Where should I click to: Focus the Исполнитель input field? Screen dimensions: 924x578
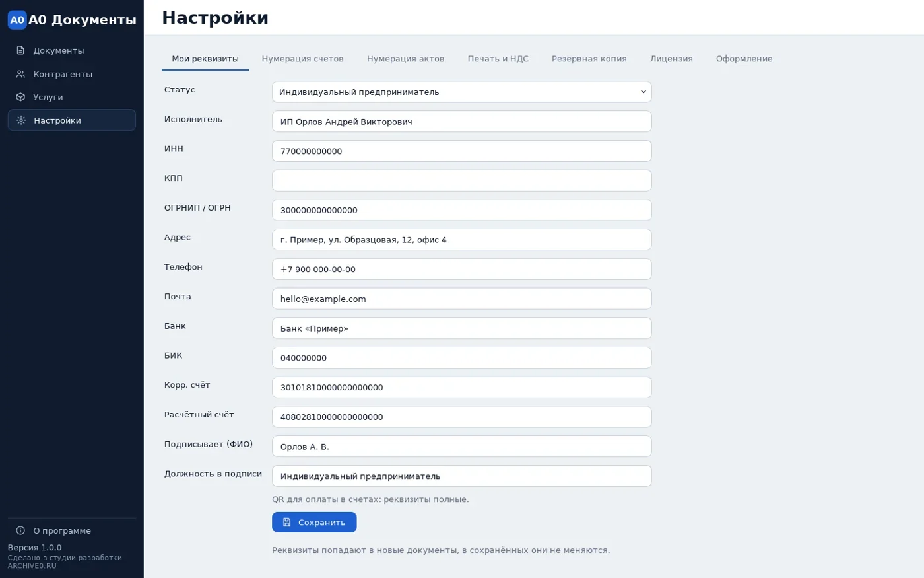coord(462,122)
